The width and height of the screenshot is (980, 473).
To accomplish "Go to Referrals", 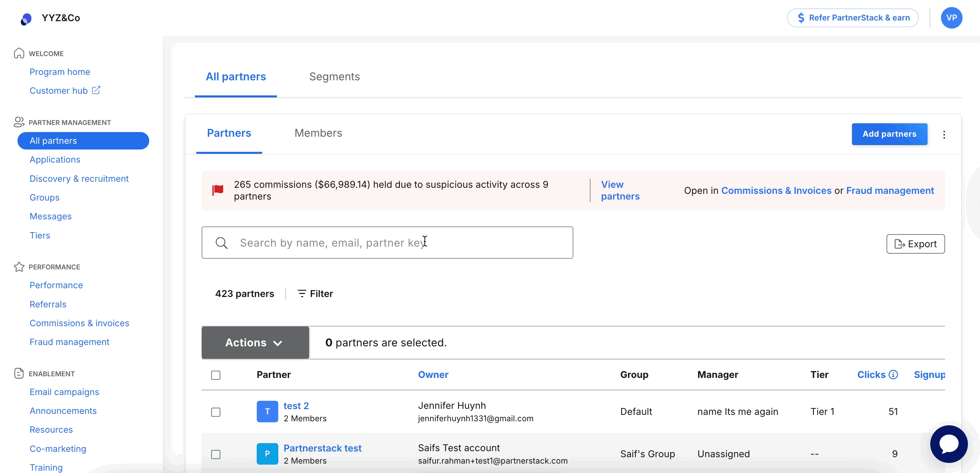I will click(x=48, y=304).
